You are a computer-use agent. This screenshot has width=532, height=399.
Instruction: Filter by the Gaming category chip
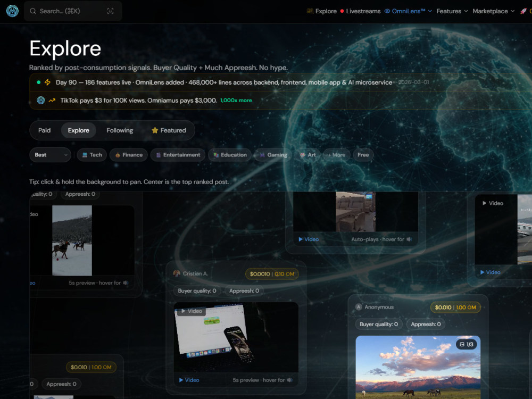tap(273, 155)
